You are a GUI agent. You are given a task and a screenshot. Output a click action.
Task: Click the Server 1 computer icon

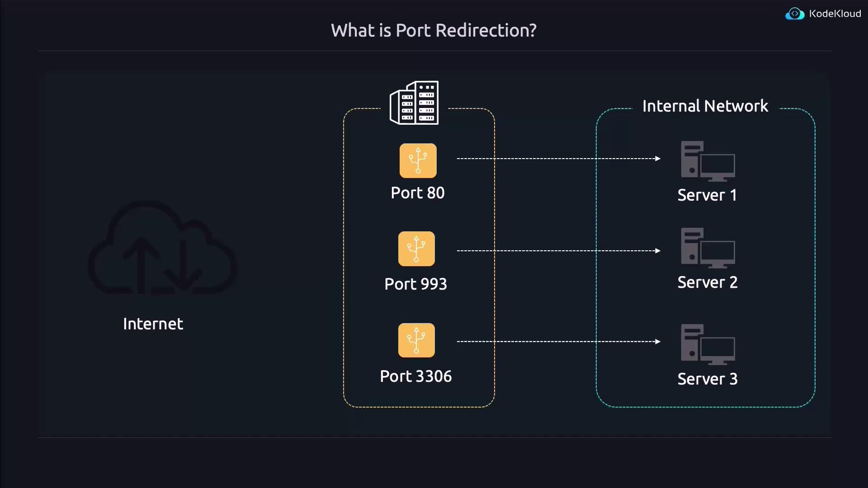(x=708, y=161)
